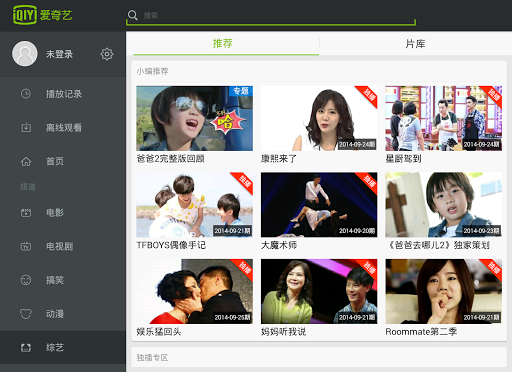512x372 pixels.
Task: Open the 搞笑 smiley face icon
Action: pos(26,280)
